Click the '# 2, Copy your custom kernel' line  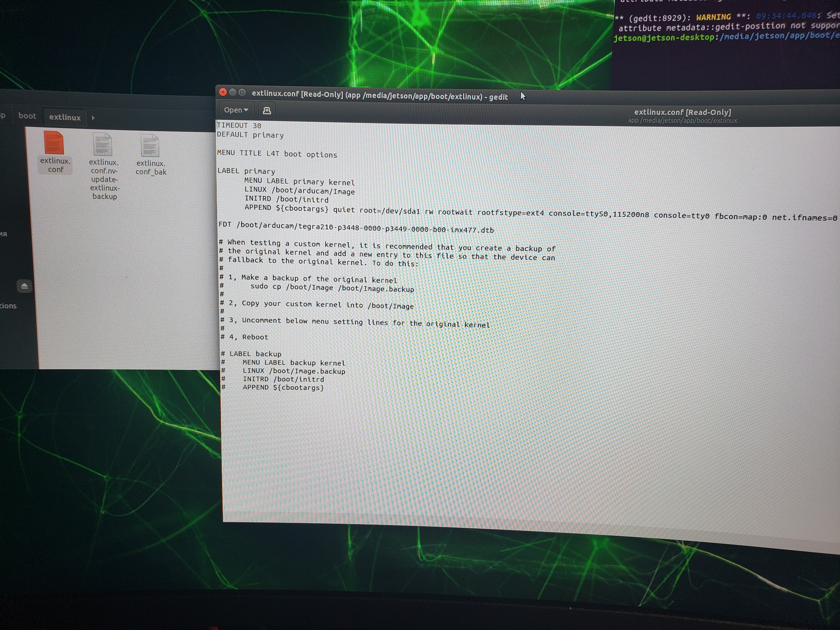(317, 304)
